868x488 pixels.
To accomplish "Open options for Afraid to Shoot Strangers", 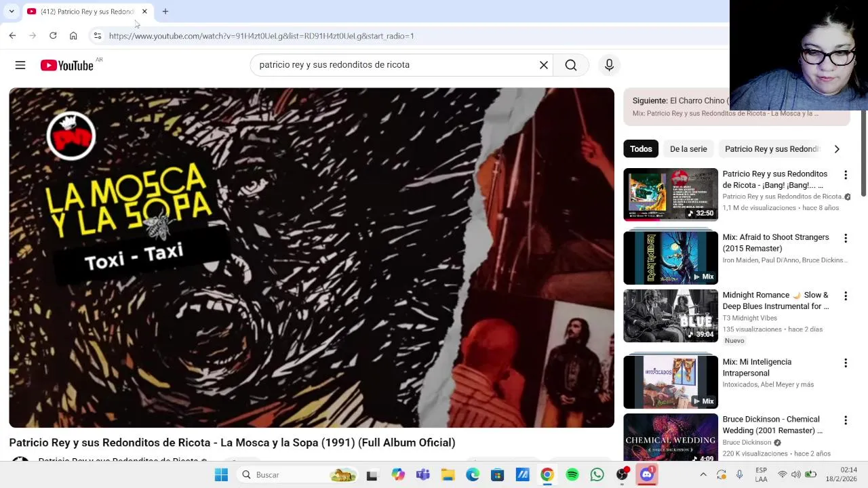I will click(846, 239).
